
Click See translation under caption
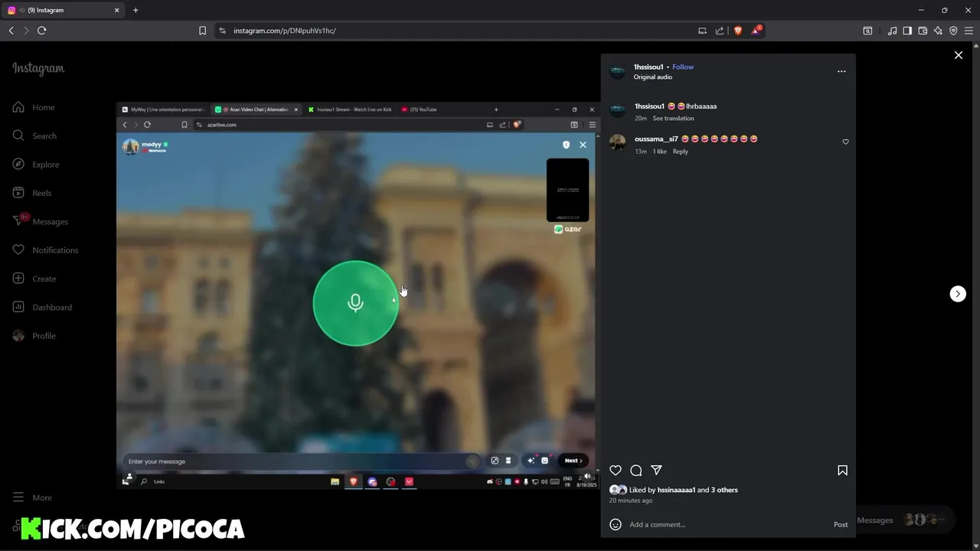click(x=673, y=119)
